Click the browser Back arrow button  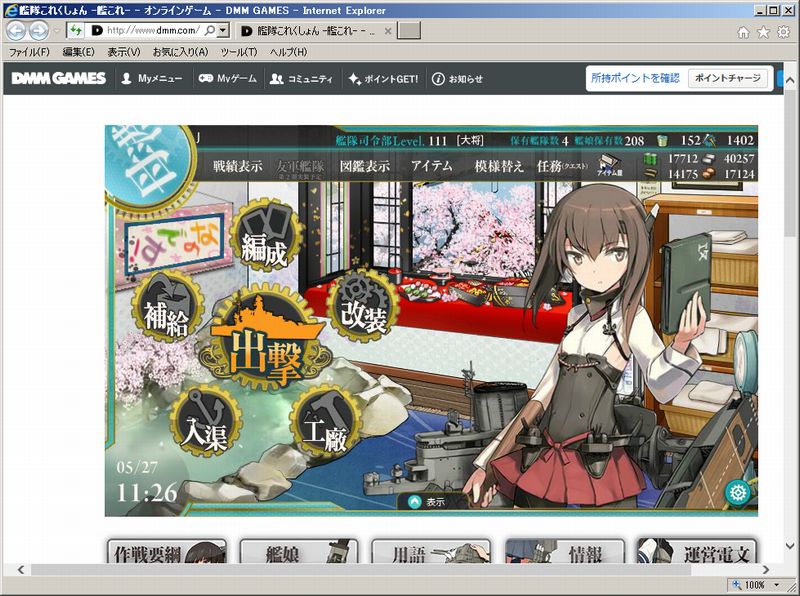[x=16, y=31]
